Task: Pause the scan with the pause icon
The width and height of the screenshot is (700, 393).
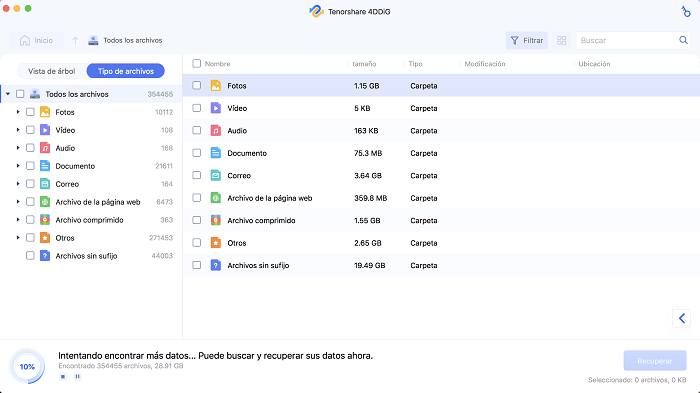Action: 77,376
